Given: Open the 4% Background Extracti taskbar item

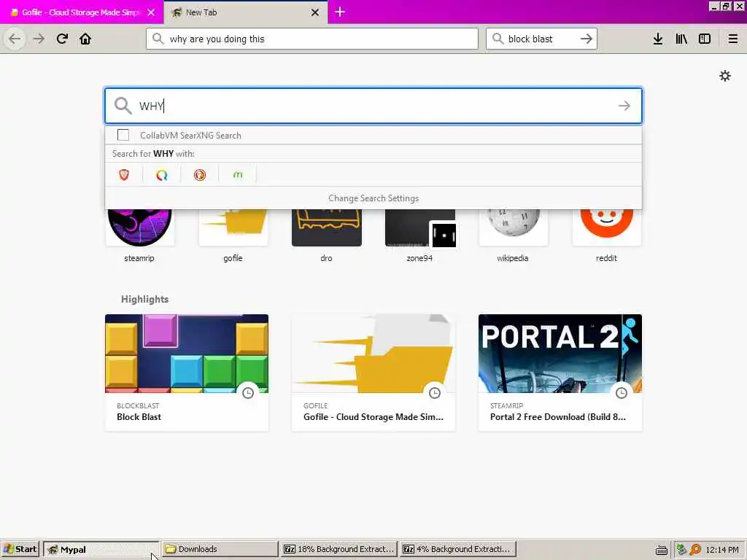Looking at the screenshot, I should [458, 549].
